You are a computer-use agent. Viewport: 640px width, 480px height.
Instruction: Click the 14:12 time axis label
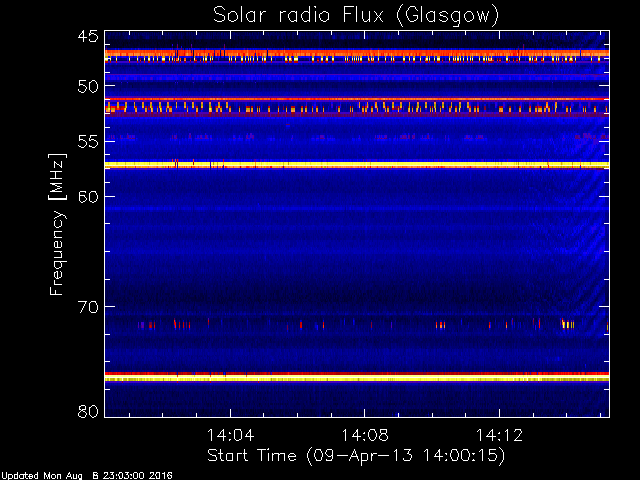pyautogui.click(x=499, y=435)
